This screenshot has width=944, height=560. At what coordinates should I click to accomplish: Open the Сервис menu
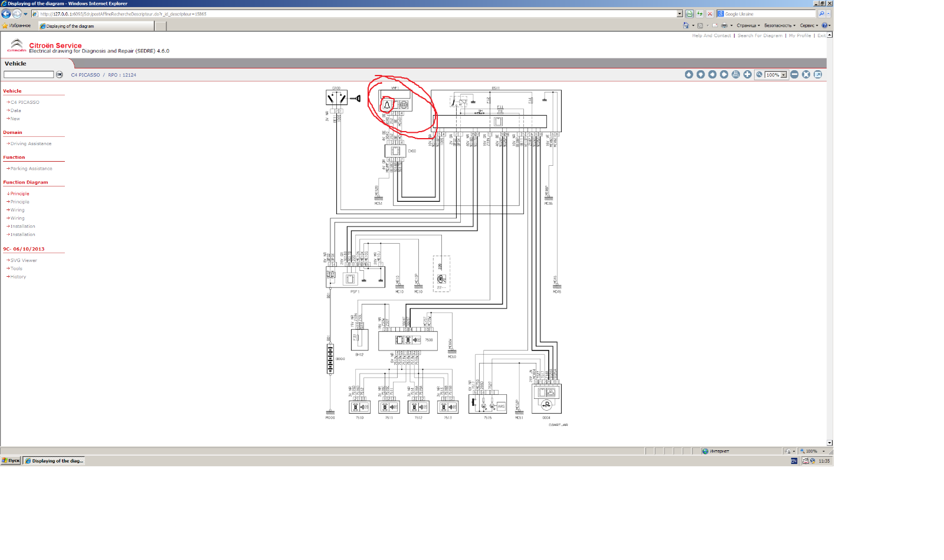[x=809, y=25]
